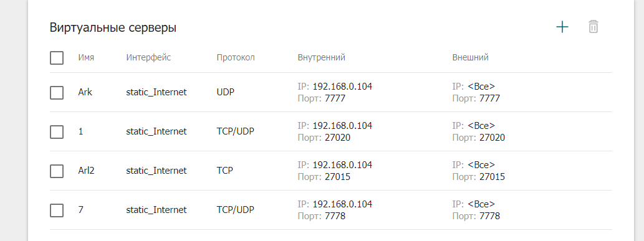The width and height of the screenshot is (644, 241).
Task: Click the Внешний column header
Action: click(x=470, y=57)
